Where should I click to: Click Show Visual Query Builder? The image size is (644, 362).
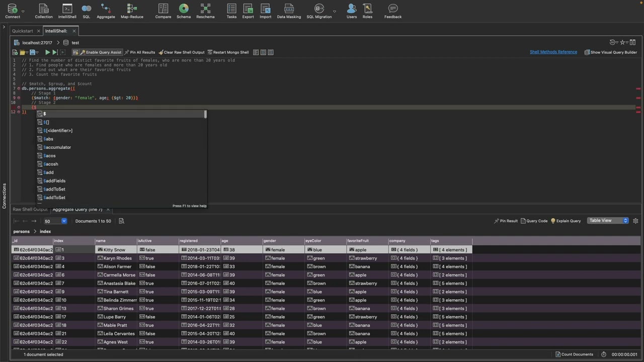click(x=611, y=52)
